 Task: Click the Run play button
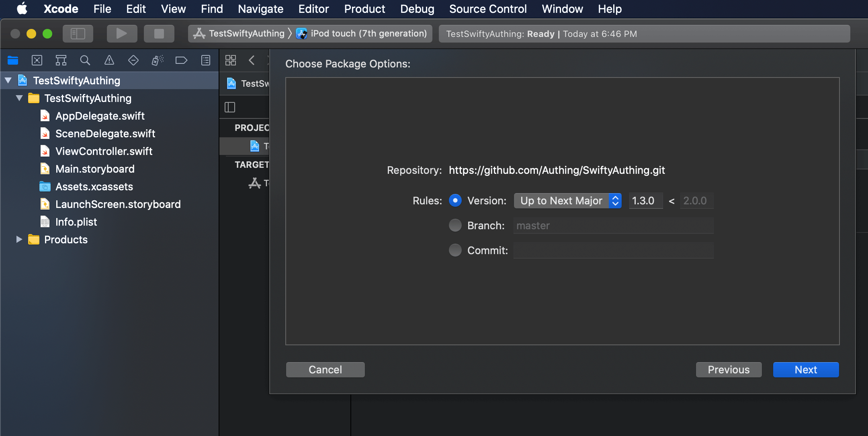click(x=122, y=34)
